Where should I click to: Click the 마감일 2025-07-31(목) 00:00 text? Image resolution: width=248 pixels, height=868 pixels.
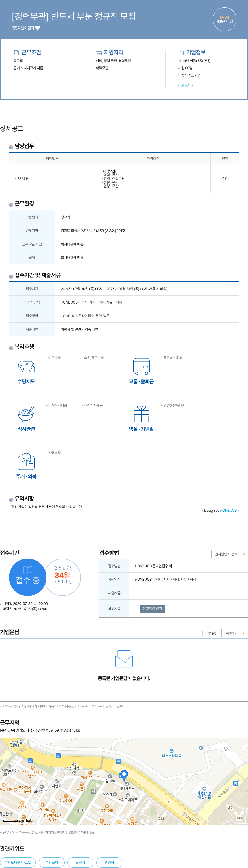25,609
